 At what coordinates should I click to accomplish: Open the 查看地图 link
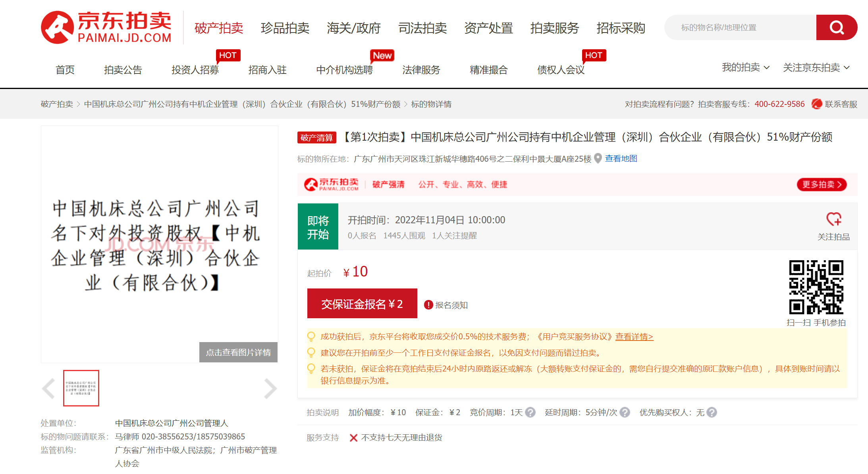621,159
